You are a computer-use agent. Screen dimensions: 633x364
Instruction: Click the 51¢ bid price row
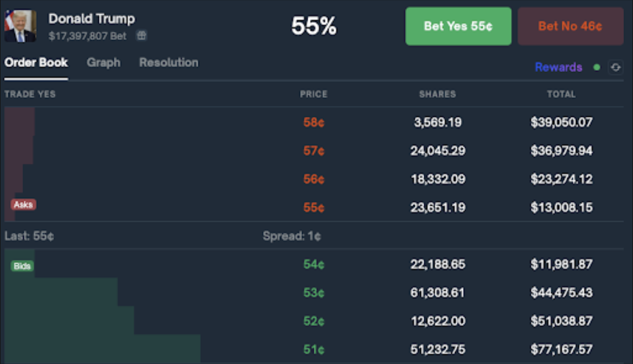click(314, 349)
